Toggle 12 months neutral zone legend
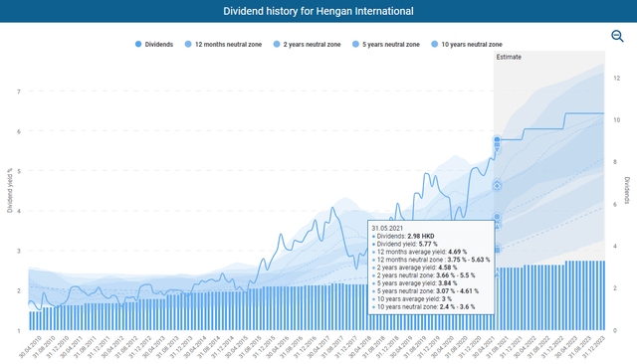 point(223,44)
